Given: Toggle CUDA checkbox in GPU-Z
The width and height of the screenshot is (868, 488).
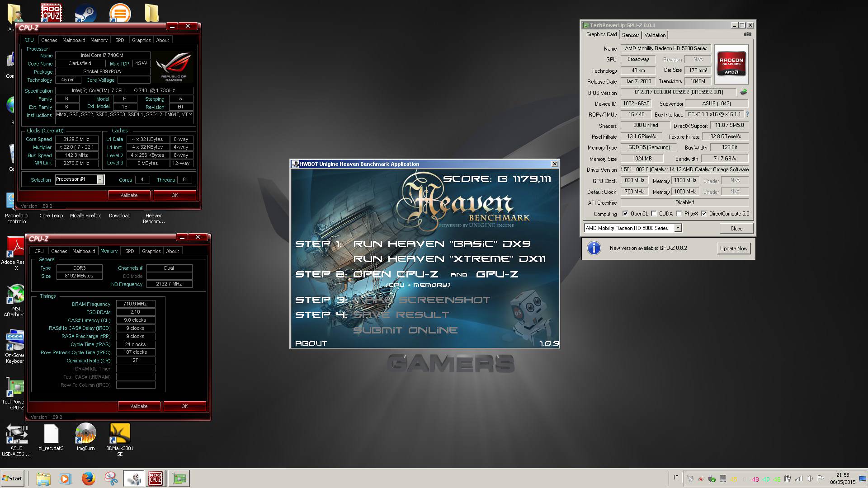Looking at the screenshot, I should tap(654, 214).
